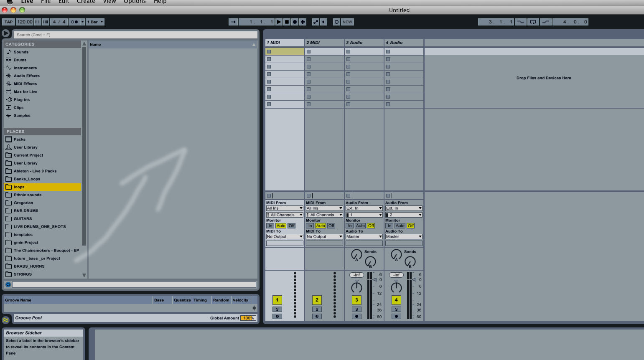Open the highlighted loops folder in Places
This screenshot has width=644, height=360.
point(42,187)
